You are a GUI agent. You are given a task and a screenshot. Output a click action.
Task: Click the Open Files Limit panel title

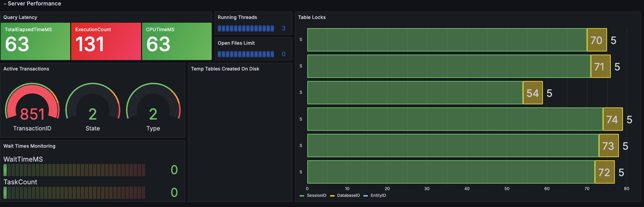[236, 43]
